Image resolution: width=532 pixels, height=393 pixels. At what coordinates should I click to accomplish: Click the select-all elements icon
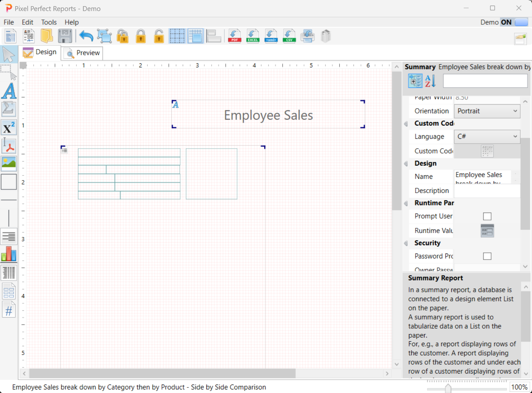(x=104, y=36)
